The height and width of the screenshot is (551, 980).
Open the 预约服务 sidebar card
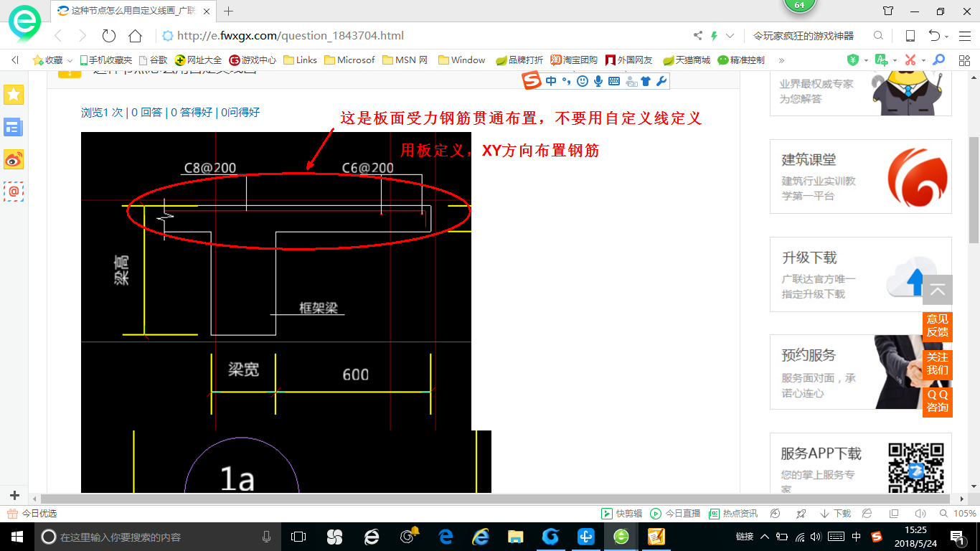(x=861, y=372)
